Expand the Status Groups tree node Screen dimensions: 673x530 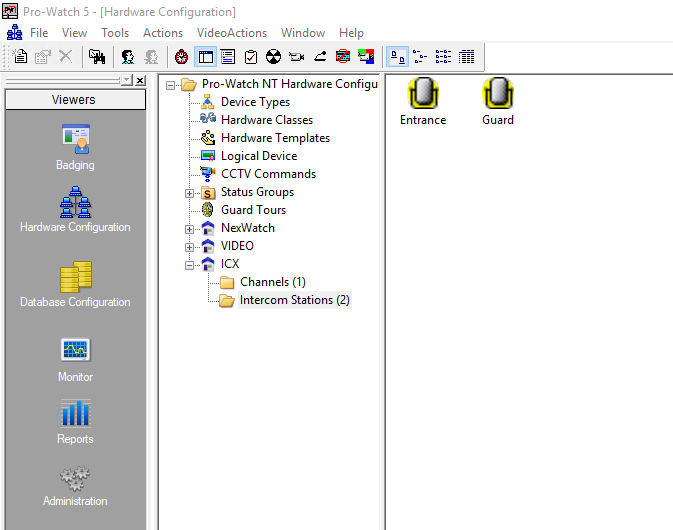click(x=189, y=192)
